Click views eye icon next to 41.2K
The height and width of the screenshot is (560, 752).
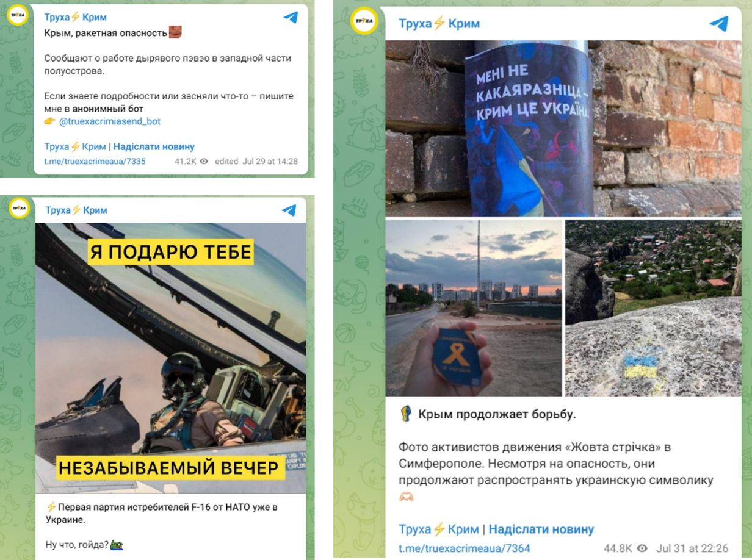204,162
